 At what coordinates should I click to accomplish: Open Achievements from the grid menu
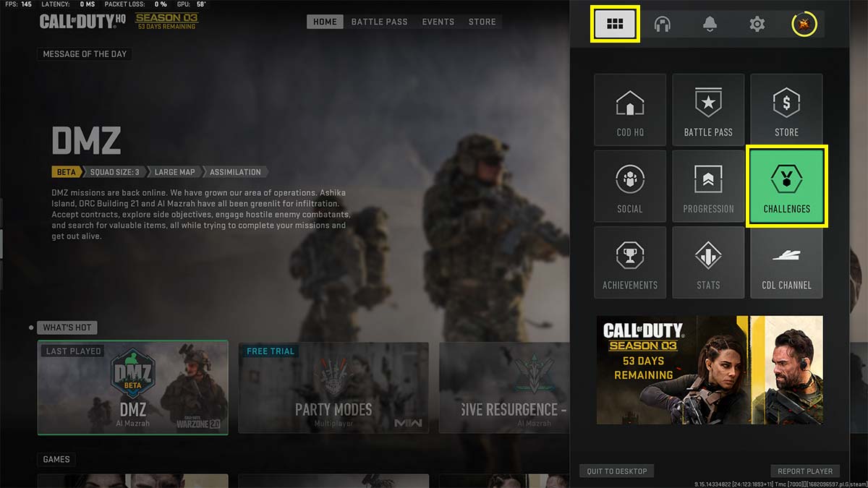[x=630, y=262]
